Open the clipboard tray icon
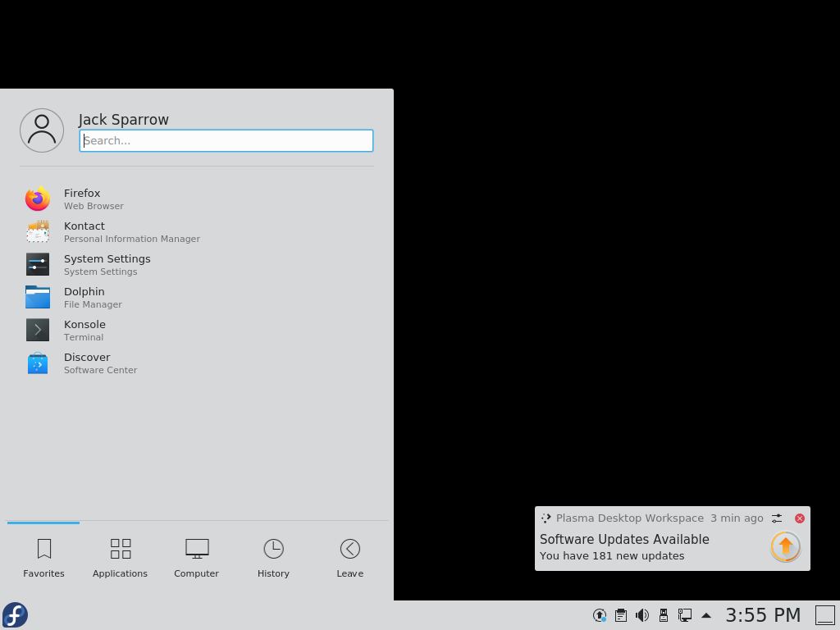Image resolution: width=840 pixels, height=630 pixels. pyautogui.click(x=621, y=615)
